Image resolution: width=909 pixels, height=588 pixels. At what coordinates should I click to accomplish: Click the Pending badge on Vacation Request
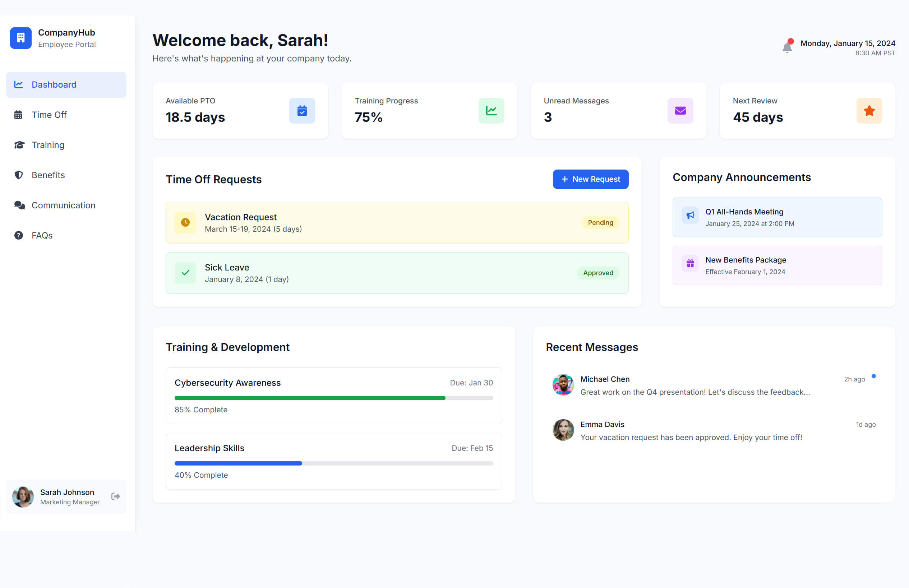pyautogui.click(x=600, y=223)
